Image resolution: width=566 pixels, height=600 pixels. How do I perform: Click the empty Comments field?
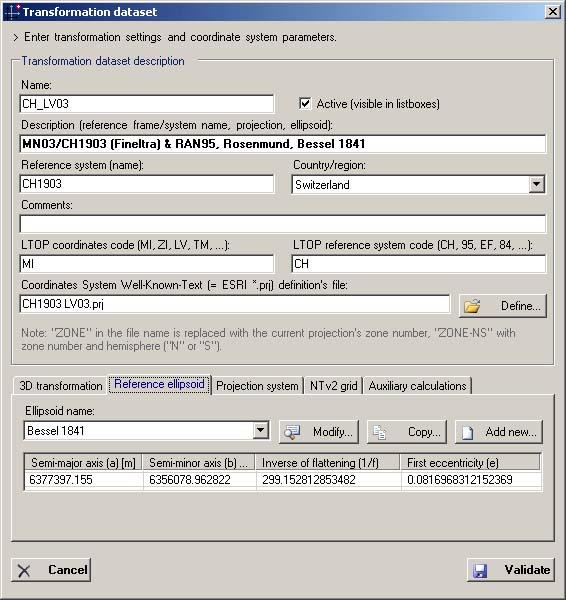tap(283, 224)
